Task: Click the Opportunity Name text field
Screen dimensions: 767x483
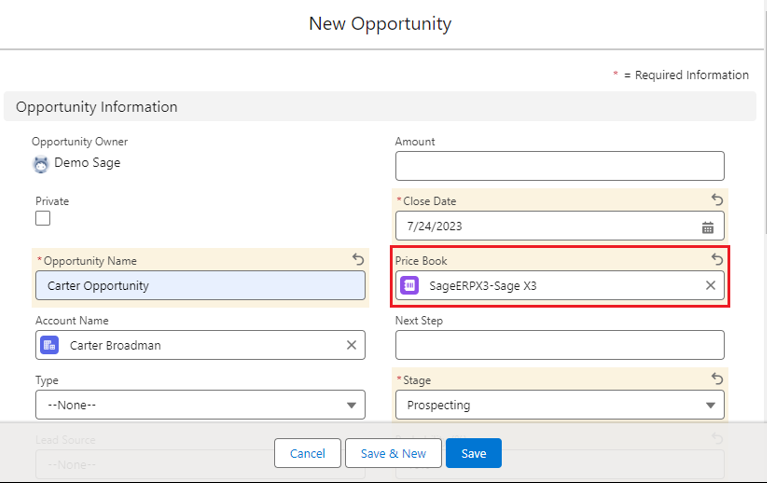Action: coord(200,285)
